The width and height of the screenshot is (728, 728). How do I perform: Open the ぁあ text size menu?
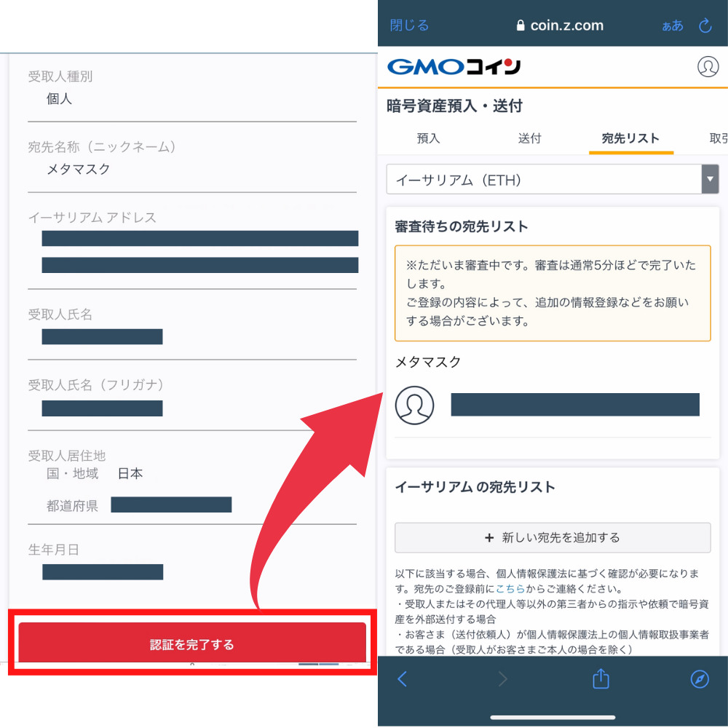(x=672, y=25)
